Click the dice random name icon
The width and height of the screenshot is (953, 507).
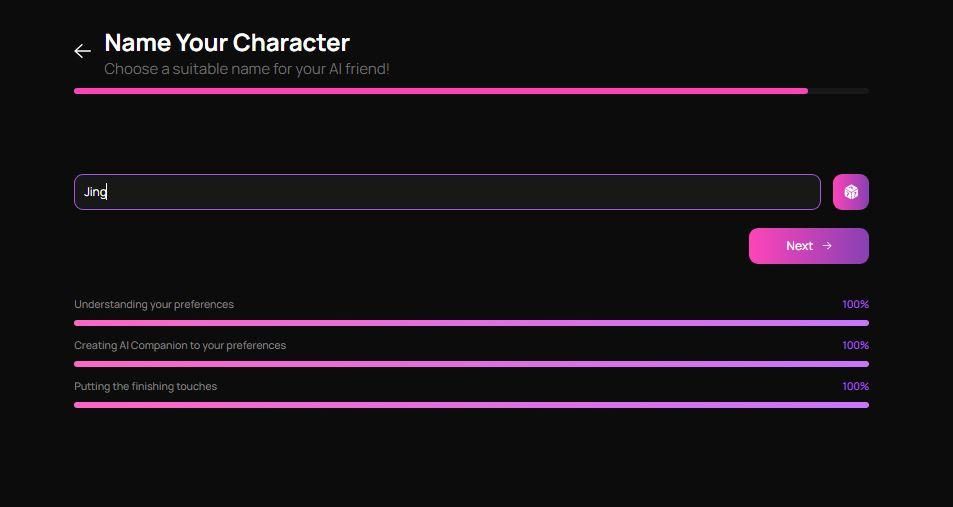coord(851,192)
